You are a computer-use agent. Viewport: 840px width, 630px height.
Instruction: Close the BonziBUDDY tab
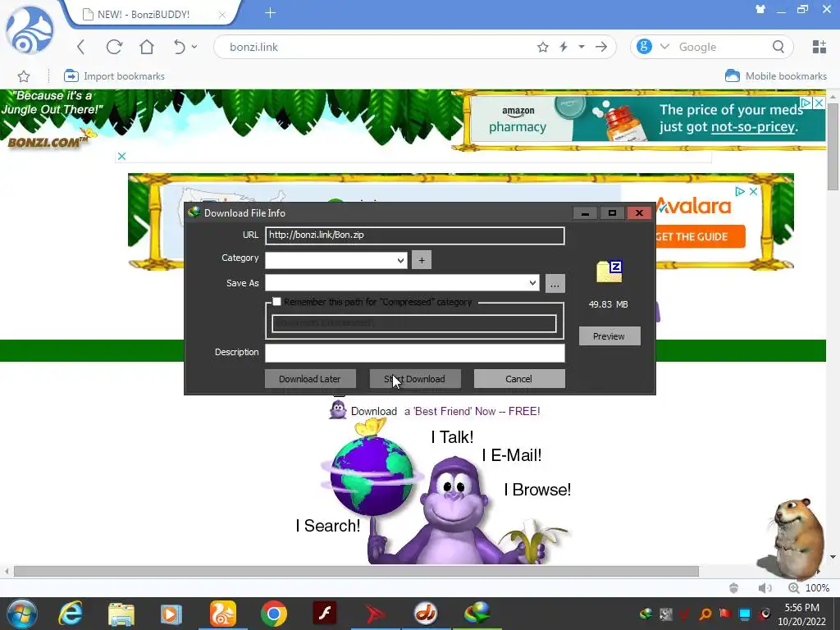pyautogui.click(x=221, y=15)
